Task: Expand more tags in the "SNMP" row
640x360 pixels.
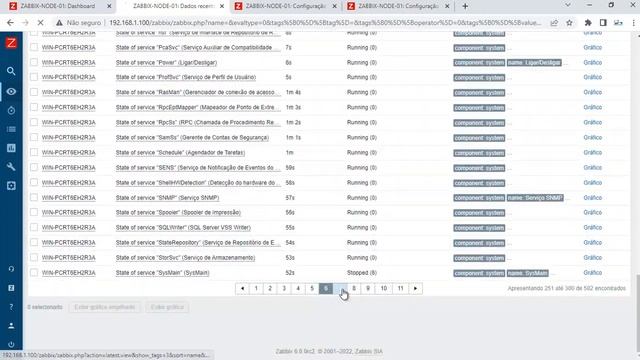Action: point(567,198)
